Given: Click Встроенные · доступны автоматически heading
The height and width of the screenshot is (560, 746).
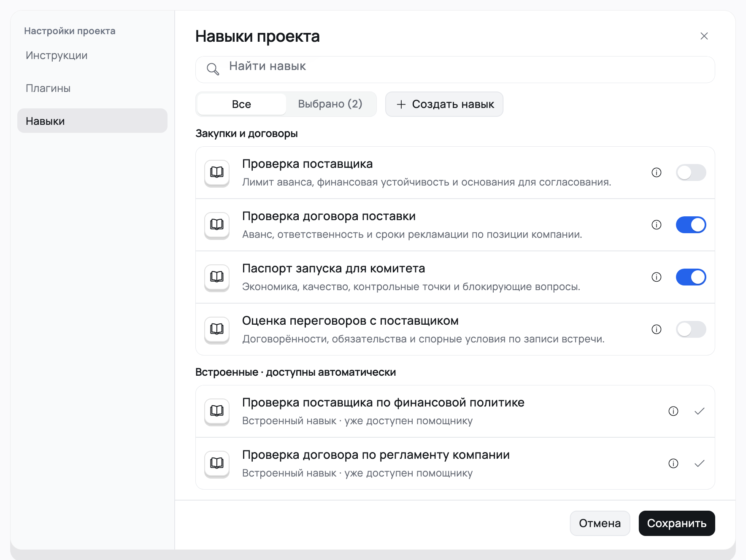Looking at the screenshot, I should click(x=295, y=372).
